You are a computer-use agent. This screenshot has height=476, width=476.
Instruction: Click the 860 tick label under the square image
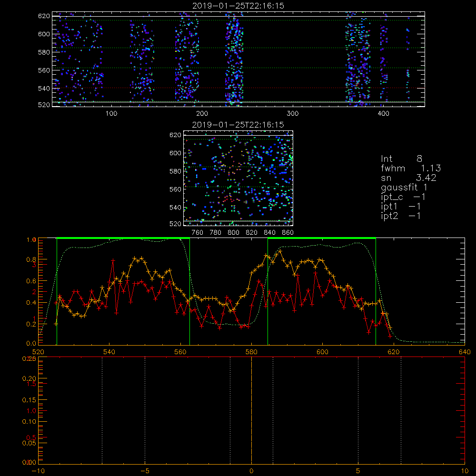point(288,233)
